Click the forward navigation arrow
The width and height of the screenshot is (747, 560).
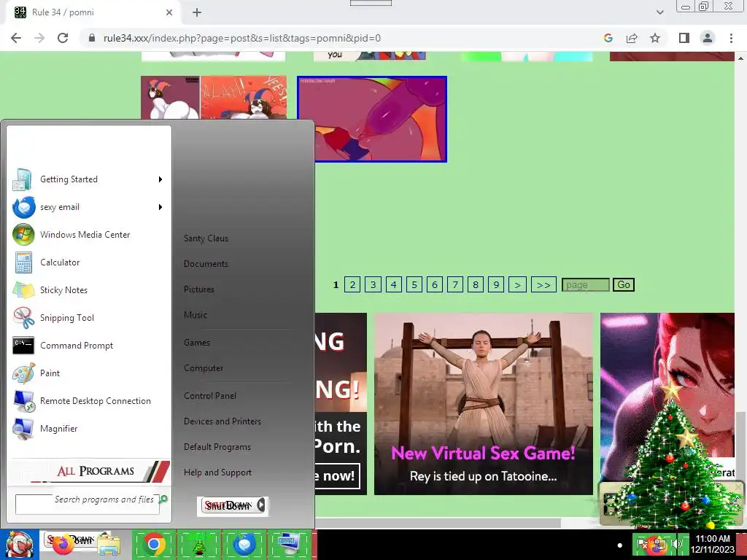click(x=39, y=38)
